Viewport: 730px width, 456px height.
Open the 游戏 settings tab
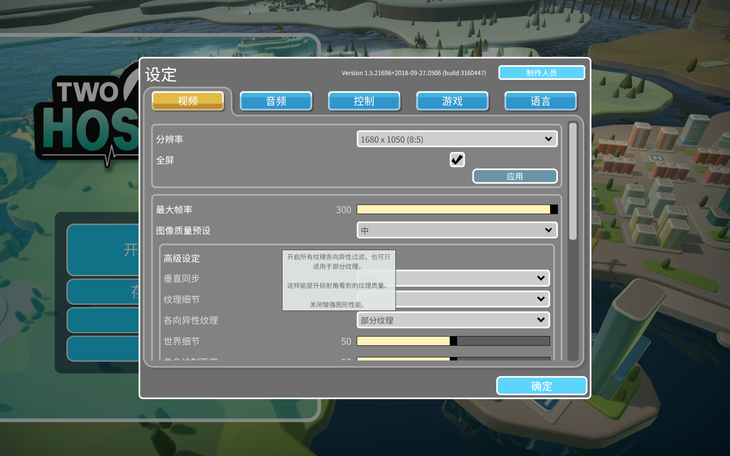(x=452, y=101)
